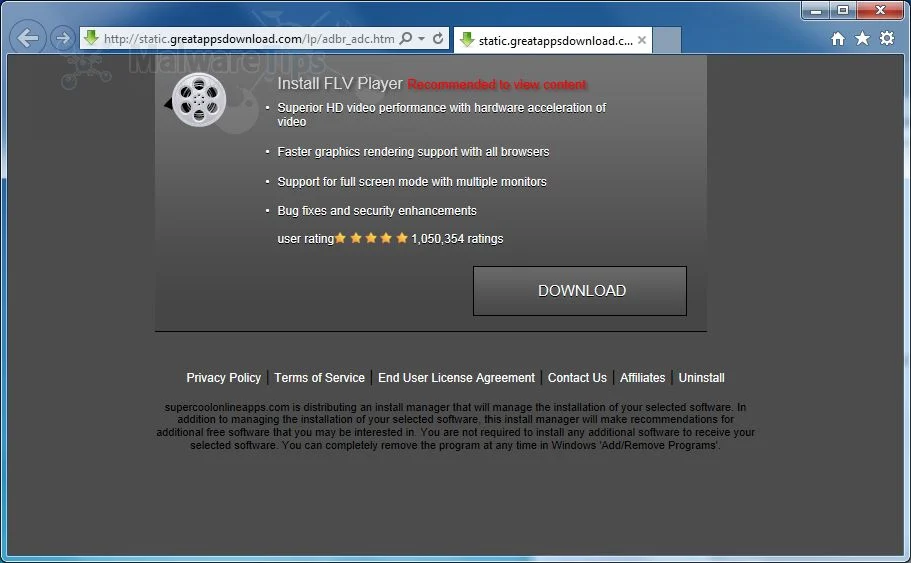The height and width of the screenshot is (563, 911).
Task: Click 'Recommended to view content' red text
Action: click(497, 85)
